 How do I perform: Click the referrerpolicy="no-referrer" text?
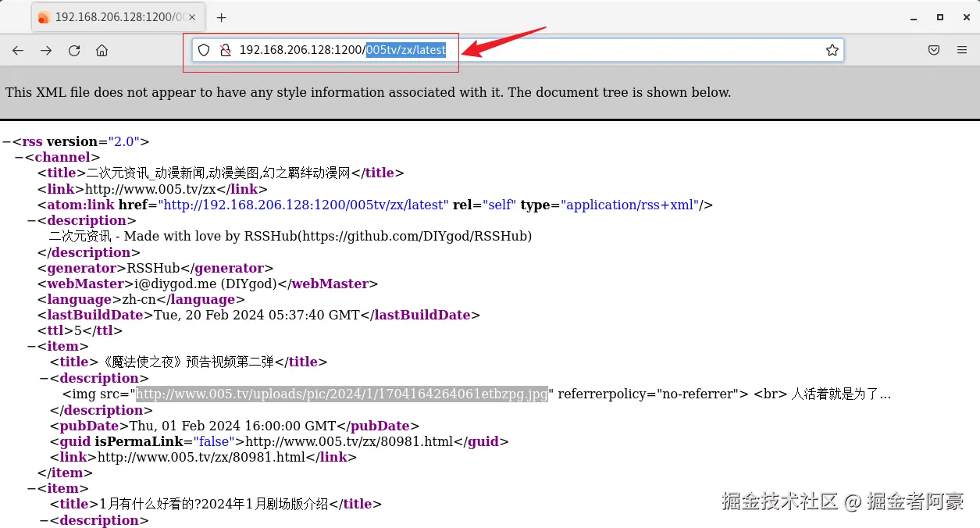647,394
